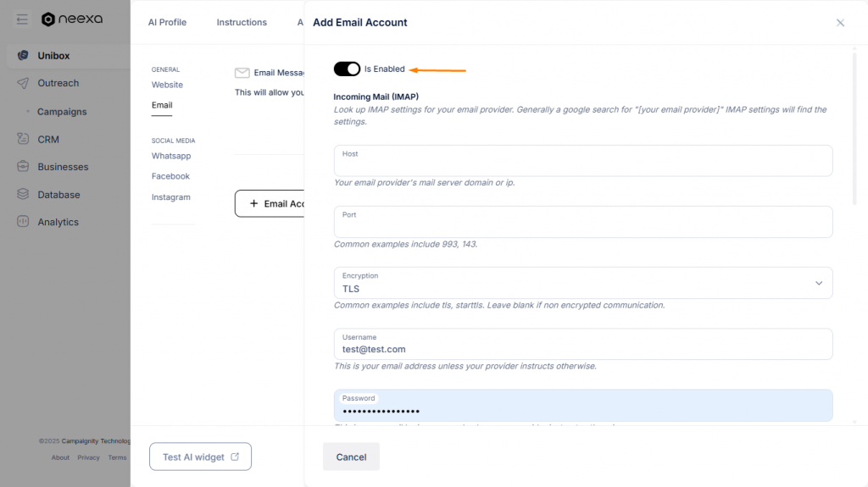Switch to the Instructions tab
The image size is (868, 487).
[x=242, y=22]
